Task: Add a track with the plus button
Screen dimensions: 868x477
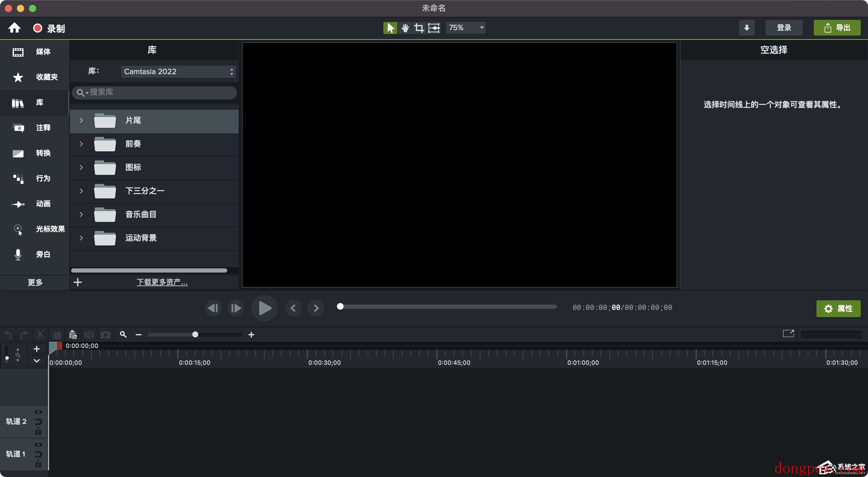Action: [37, 349]
